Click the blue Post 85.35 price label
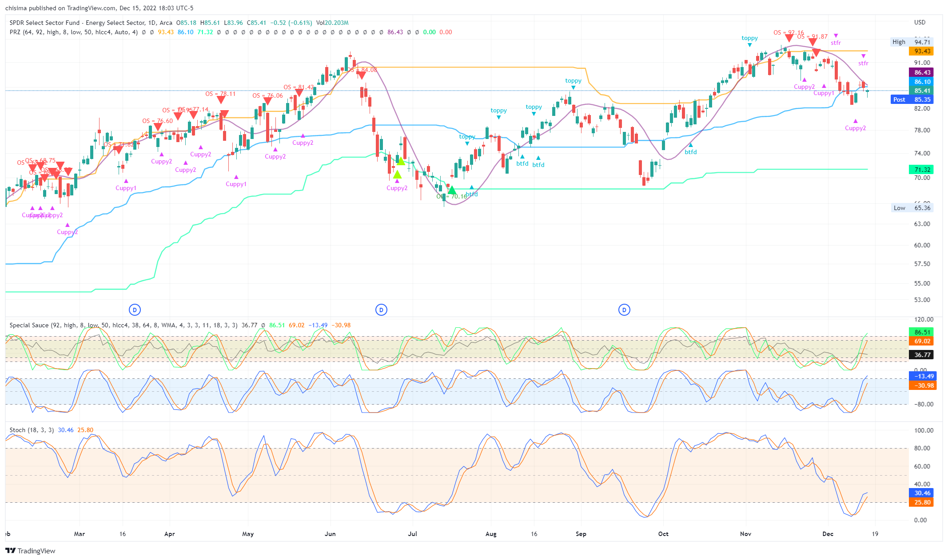This screenshot has height=560, width=948. coord(912,99)
